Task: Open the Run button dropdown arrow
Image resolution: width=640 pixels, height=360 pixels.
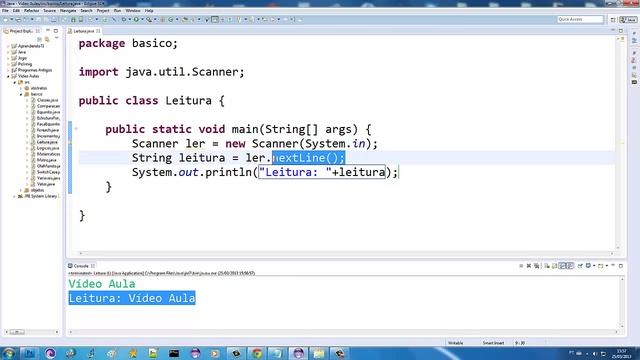Action: pyautogui.click(x=142, y=20)
